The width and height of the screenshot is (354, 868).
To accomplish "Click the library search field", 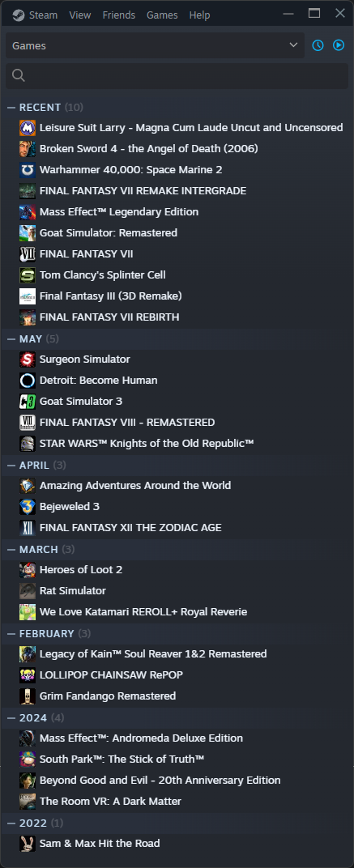I will click(177, 75).
